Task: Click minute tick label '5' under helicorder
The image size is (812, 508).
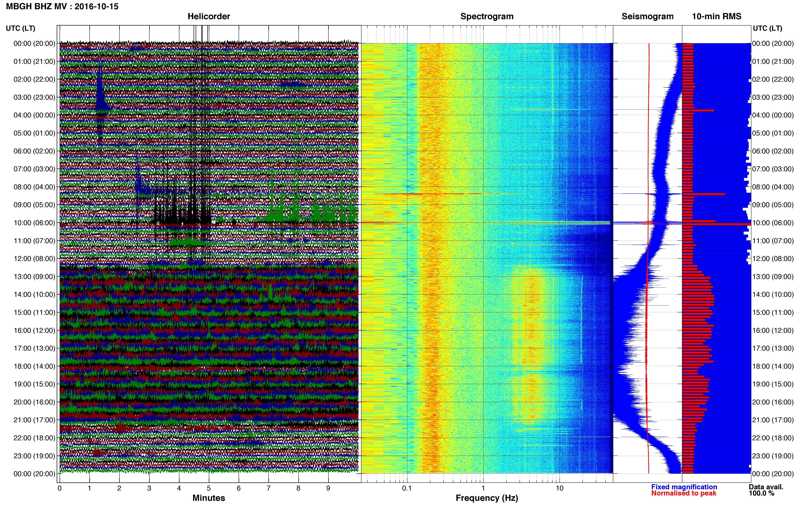Action: tap(209, 488)
